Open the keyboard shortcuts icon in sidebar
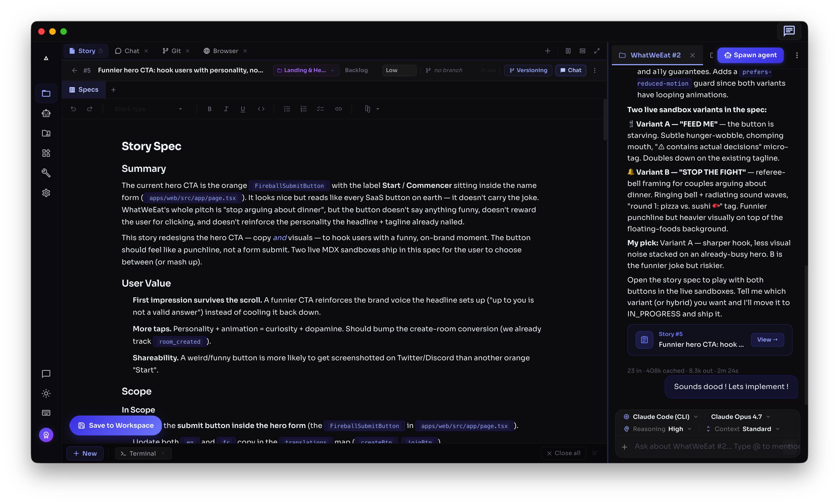Screen dimensions: 839x504 46,413
